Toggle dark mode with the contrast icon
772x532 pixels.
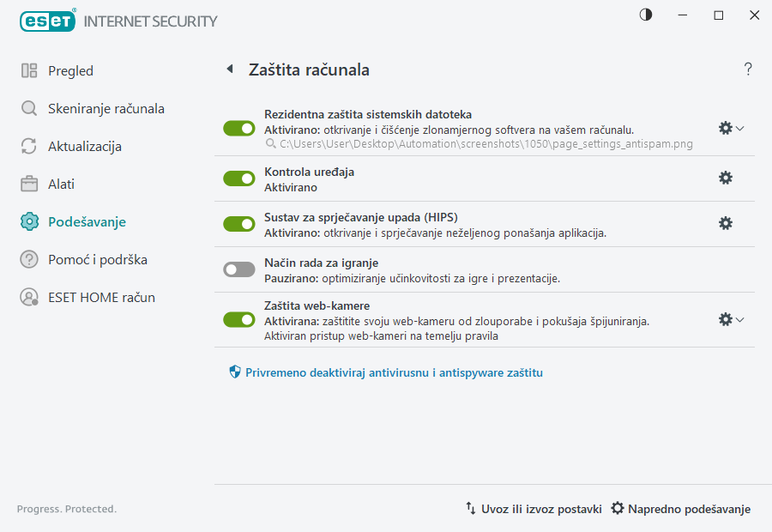coord(644,15)
